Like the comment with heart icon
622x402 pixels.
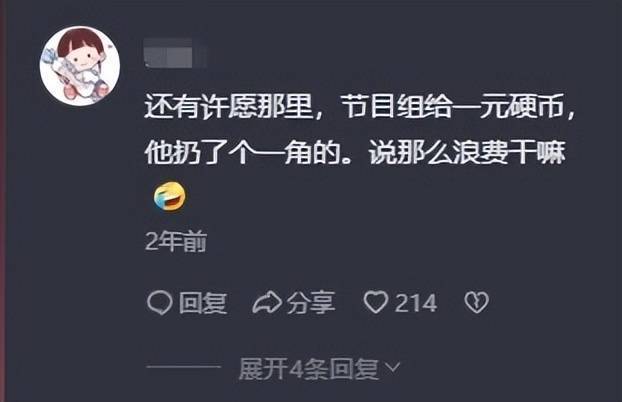point(376,302)
